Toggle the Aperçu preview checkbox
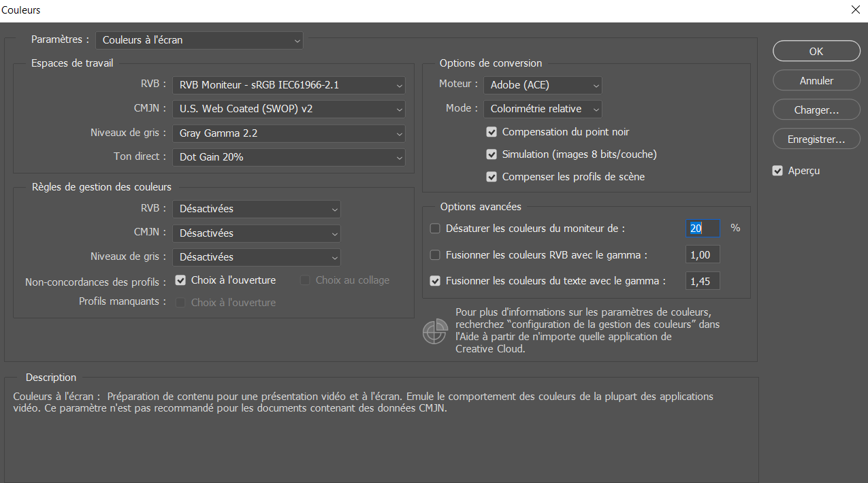Image resolution: width=868 pixels, height=483 pixels. (777, 171)
